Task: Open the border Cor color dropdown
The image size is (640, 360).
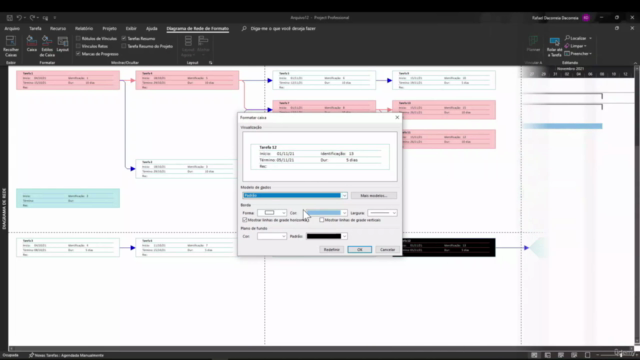Action: [x=344, y=213]
